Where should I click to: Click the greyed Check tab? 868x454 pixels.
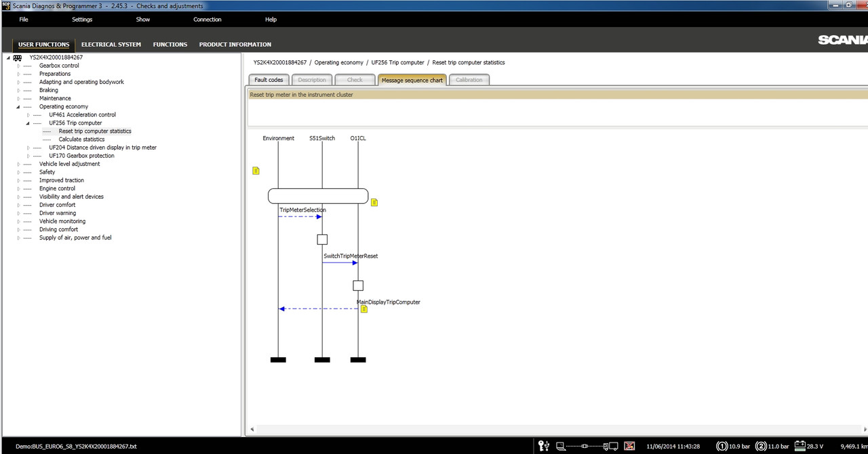point(355,80)
